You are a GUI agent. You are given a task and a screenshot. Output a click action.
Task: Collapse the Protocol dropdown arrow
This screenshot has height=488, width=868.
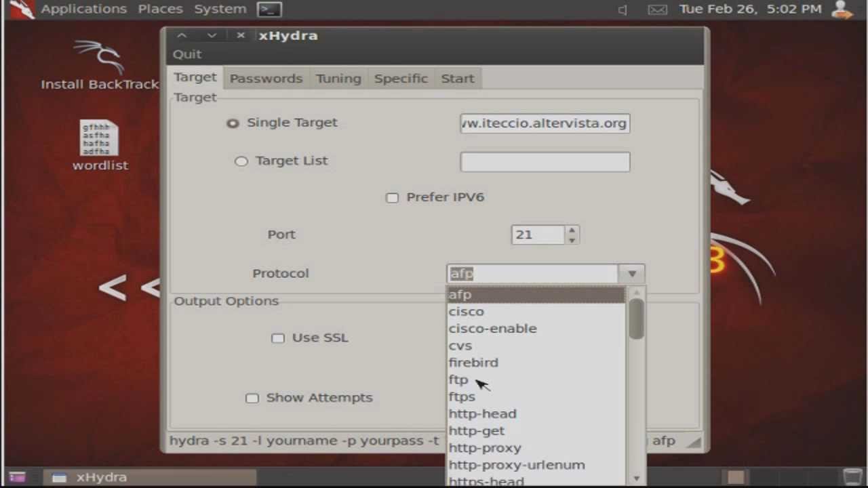(631, 274)
